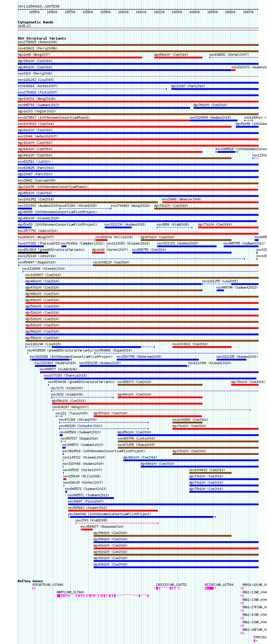This screenshot has height=644, width=267.
Task: Open nsv4503904 (gnomADStructuralVariants) variant
Action: click(x=51, y=250)
